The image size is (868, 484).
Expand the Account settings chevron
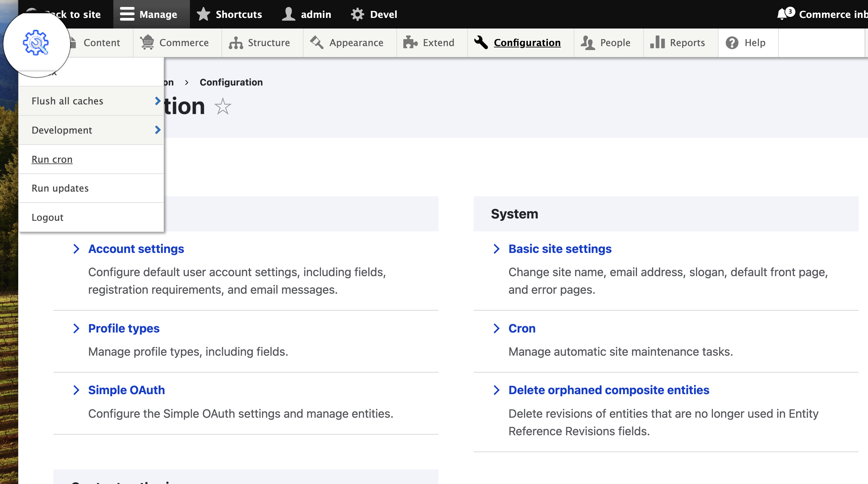77,249
